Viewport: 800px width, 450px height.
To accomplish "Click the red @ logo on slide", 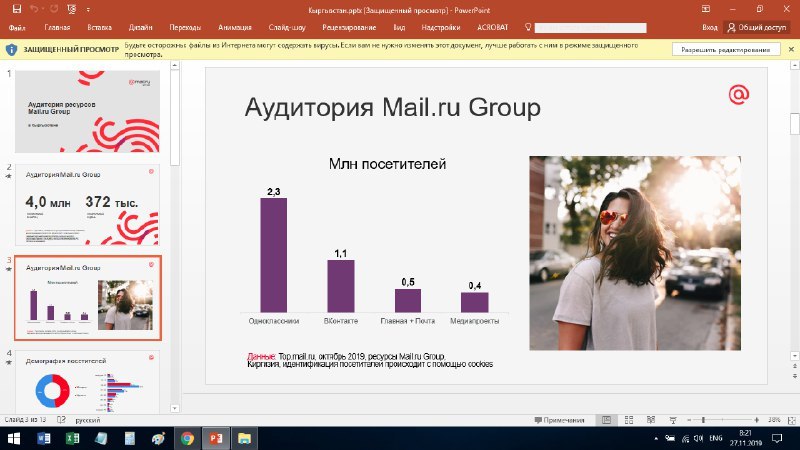I will coord(739,94).
